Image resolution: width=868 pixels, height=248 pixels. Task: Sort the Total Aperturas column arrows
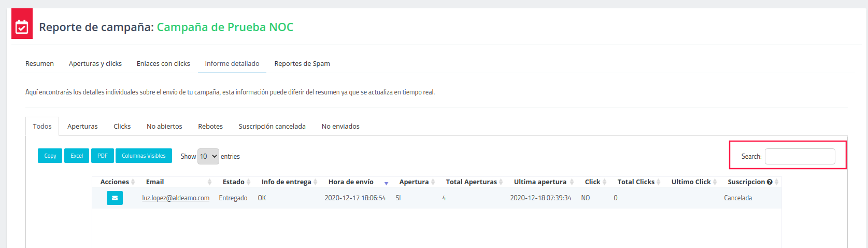coord(501,182)
